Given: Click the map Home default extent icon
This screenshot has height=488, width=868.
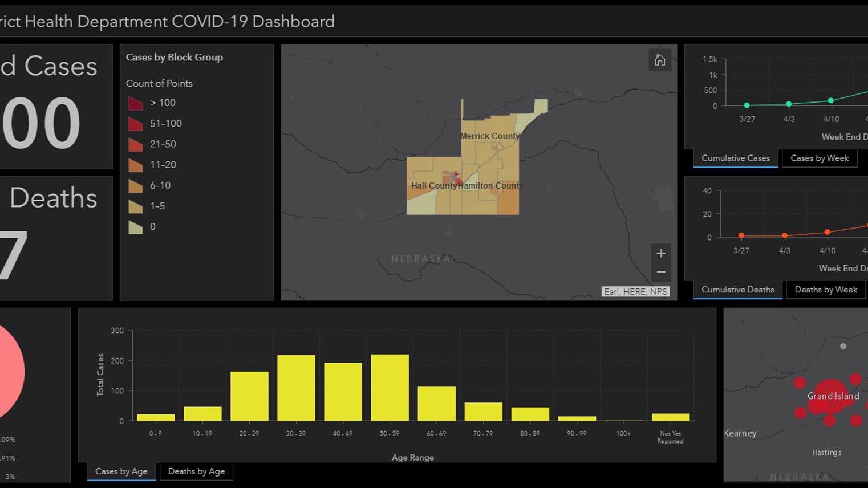Looking at the screenshot, I should click(660, 60).
